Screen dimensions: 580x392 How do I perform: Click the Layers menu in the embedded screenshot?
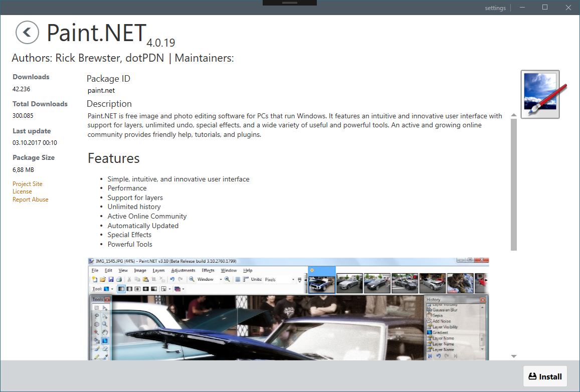click(158, 270)
